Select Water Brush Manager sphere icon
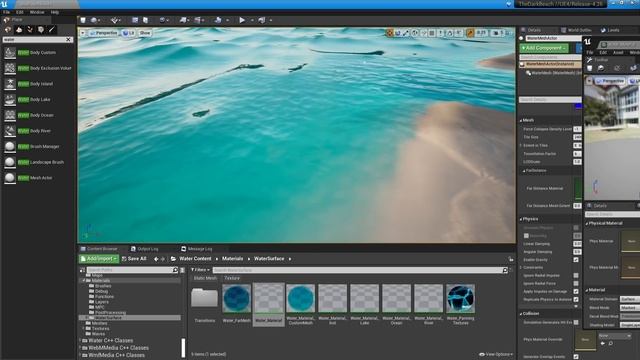The image size is (640, 360). pyautogui.click(x=10, y=146)
